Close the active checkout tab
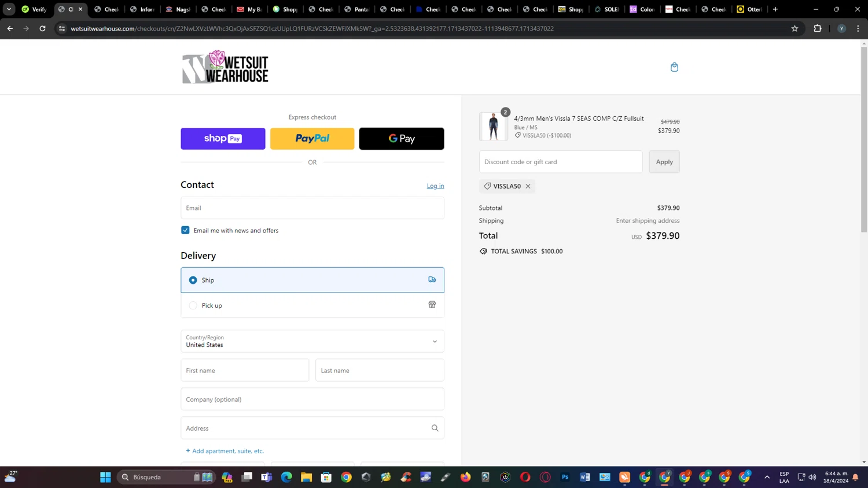The image size is (868, 488). pyautogui.click(x=80, y=9)
